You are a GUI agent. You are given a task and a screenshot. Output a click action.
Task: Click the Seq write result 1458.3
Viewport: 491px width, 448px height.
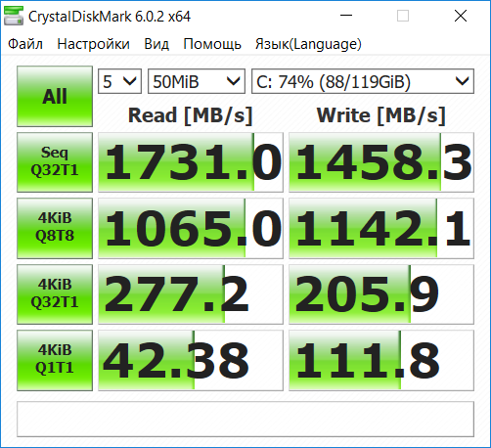tap(381, 162)
